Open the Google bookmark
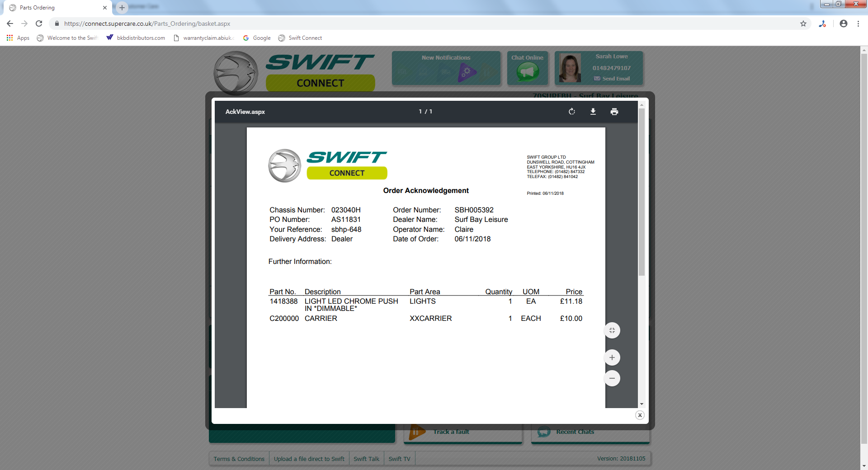Screen dimensions: 868x470 tap(257, 38)
